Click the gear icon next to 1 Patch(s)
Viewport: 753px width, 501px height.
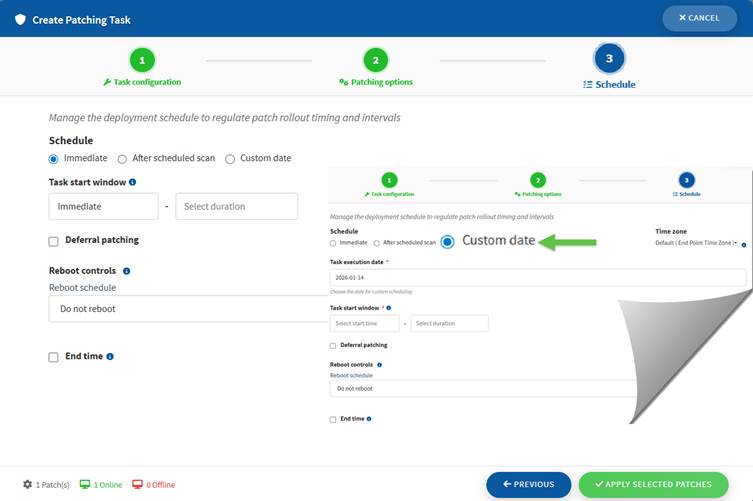coord(27,485)
